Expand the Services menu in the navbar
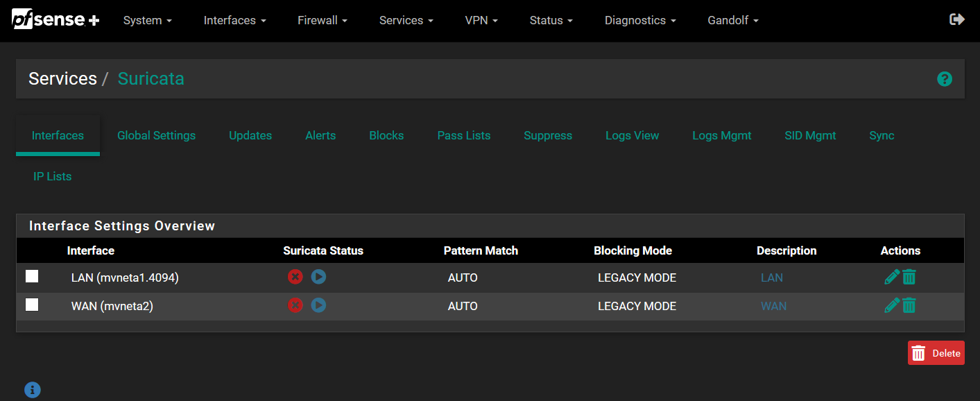This screenshot has height=401, width=980. 406,21
